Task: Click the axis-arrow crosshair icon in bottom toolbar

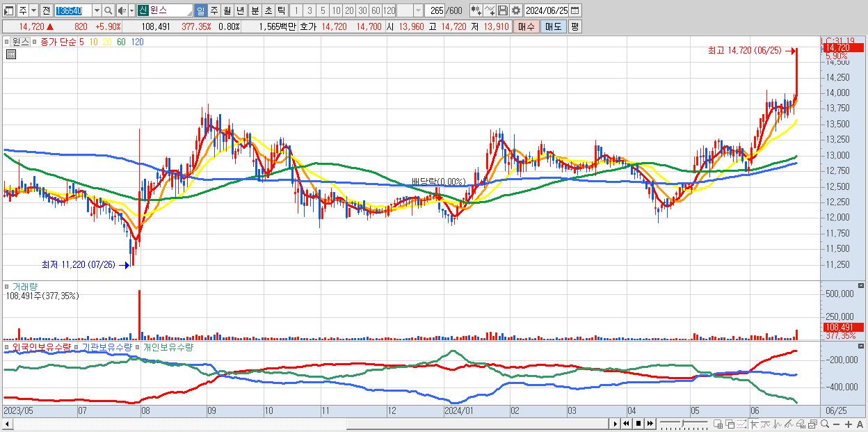Action: click(x=755, y=424)
